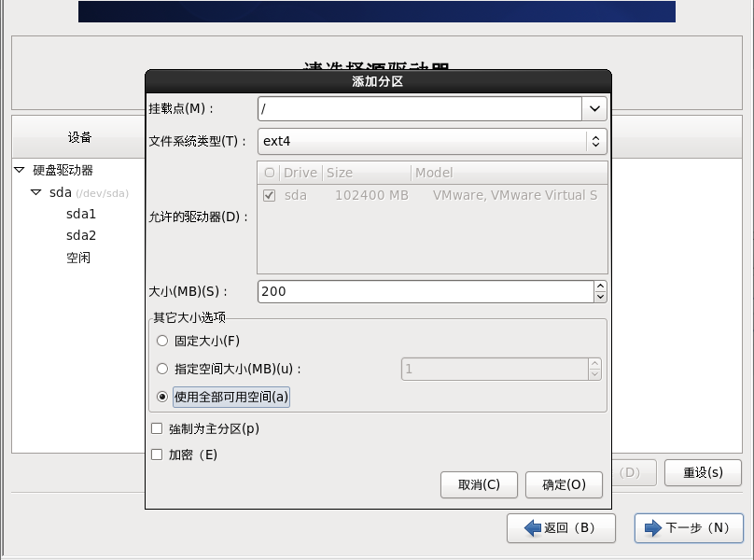Select sda1 in device tree
Screen dimensions: 754x560
click(81, 214)
